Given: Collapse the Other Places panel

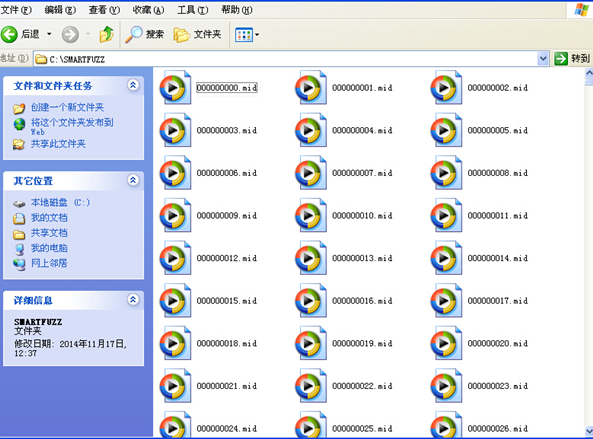Looking at the screenshot, I should point(133,180).
